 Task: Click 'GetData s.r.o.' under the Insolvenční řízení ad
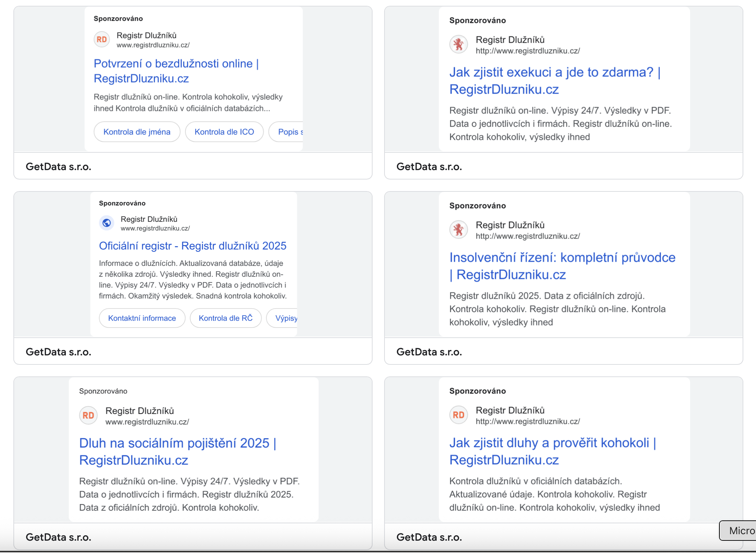click(x=429, y=352)
